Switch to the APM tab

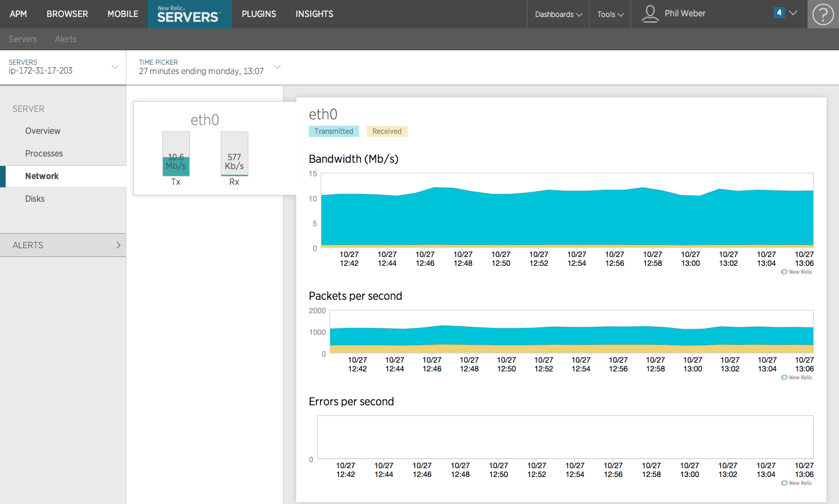pos(18,14)
